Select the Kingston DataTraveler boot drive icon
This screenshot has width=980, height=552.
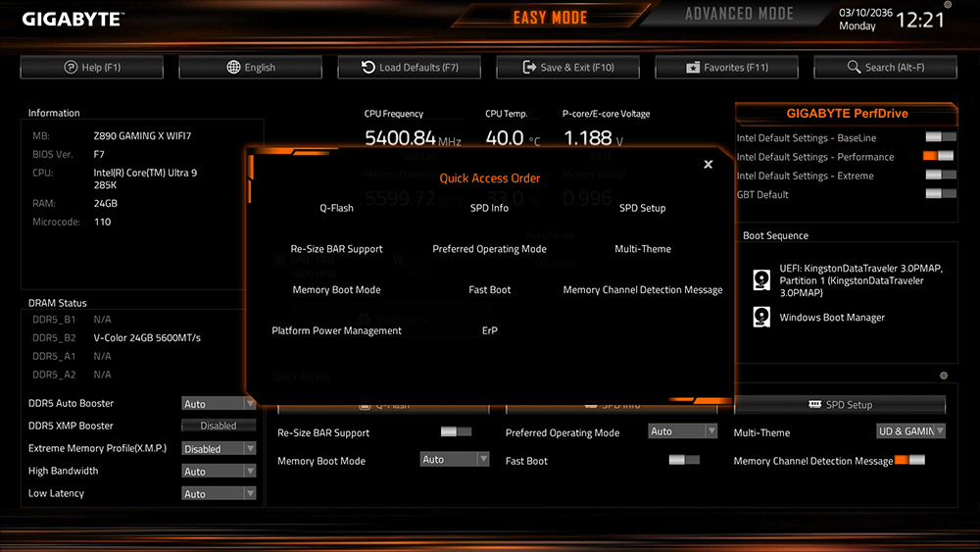761,280
